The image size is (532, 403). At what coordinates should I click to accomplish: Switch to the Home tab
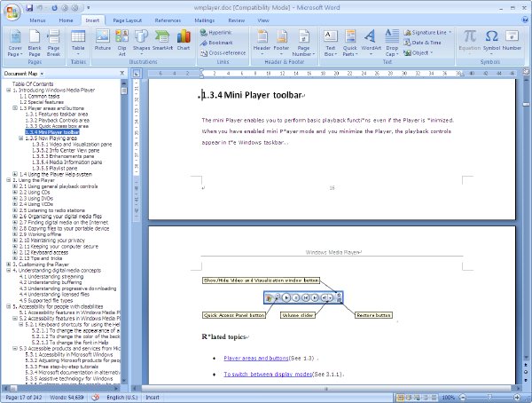click(x=66, y=20)
